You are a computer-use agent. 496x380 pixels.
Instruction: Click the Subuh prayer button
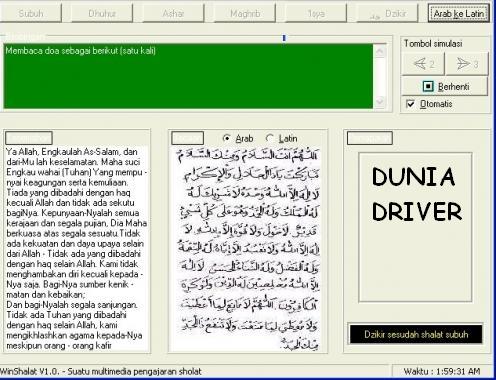(31, 13)
